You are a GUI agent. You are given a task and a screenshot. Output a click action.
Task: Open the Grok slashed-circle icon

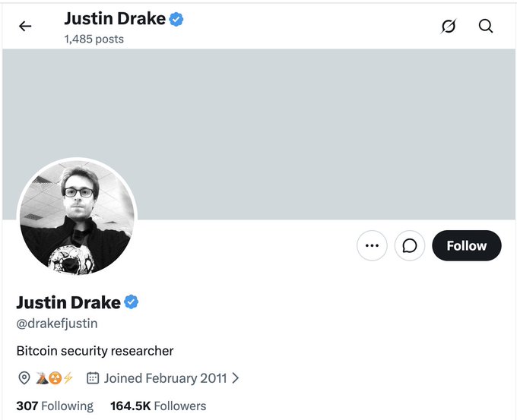pyautogui.click(x=449, y=27)
